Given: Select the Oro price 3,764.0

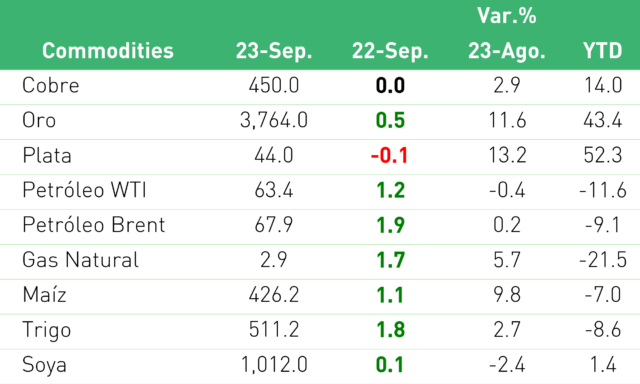Looking at the screenshot, I should pyautogui.click(x=274, y=121).
